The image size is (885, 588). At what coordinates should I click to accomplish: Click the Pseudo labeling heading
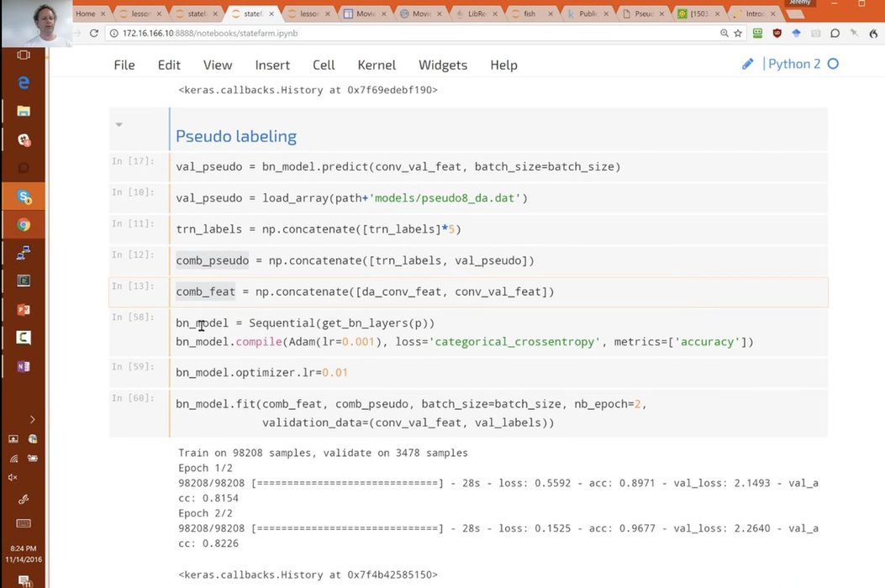pos(235,136)
